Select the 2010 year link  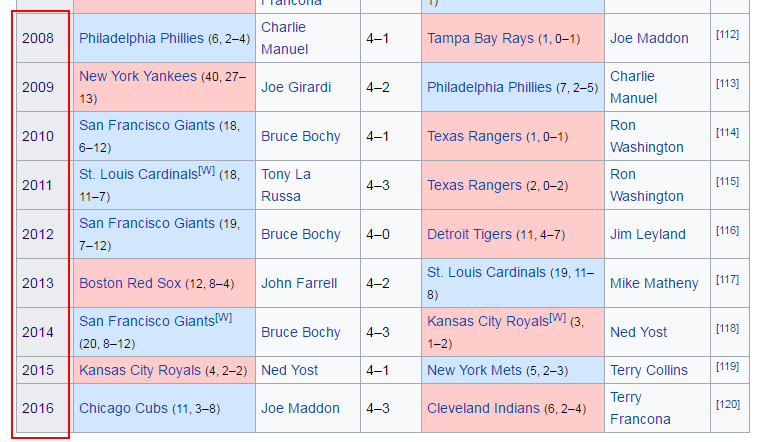pyautogui.click(x=38, y=136)
